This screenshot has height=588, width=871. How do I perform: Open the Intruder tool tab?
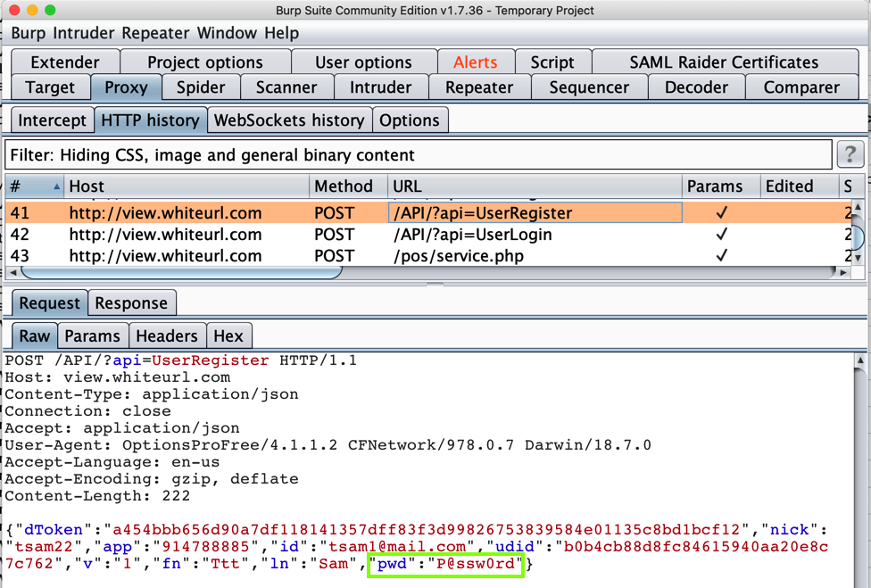click(380, 87)
